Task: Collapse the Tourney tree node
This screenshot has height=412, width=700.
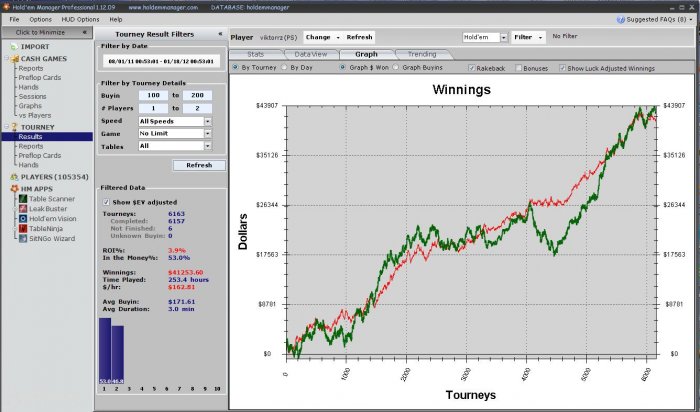Action: pyautogui.click(x=7, y=127)
